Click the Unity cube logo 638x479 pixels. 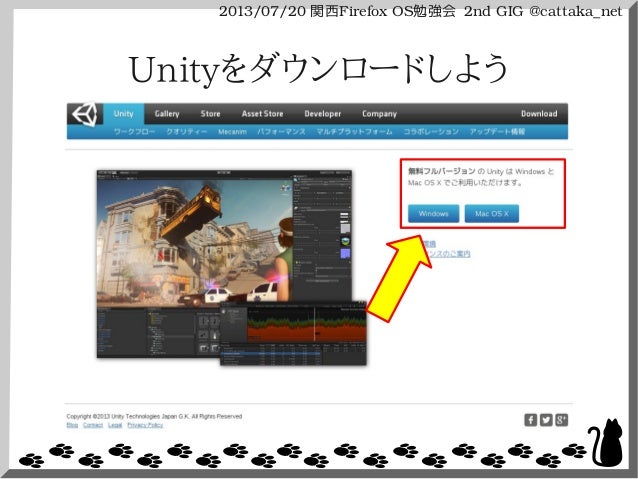[x=85, y=114]
